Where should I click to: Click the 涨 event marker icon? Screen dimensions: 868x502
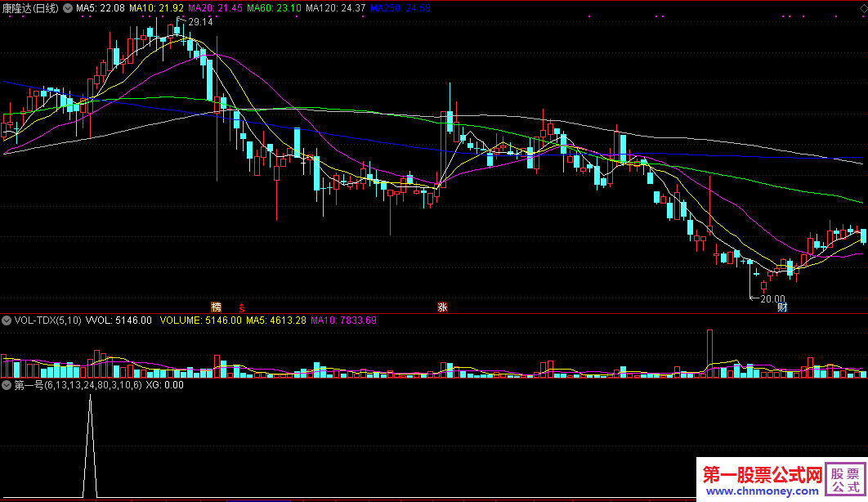pos(442,307)
